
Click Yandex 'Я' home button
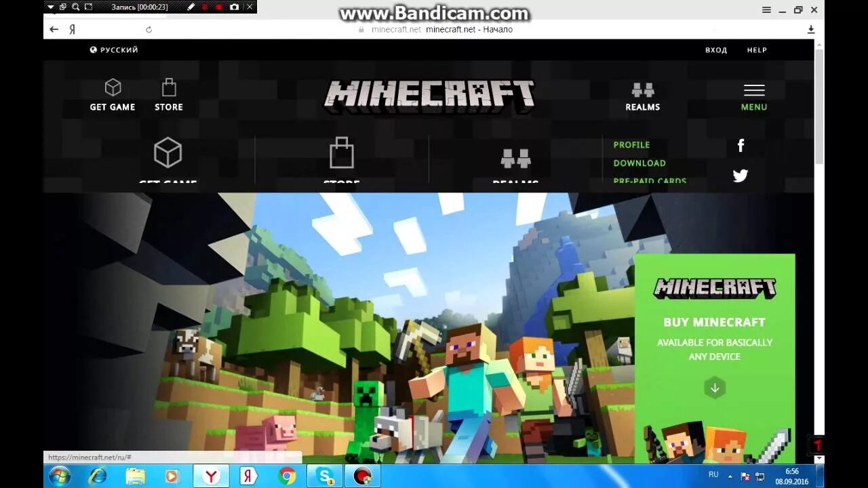pos(72,30)
